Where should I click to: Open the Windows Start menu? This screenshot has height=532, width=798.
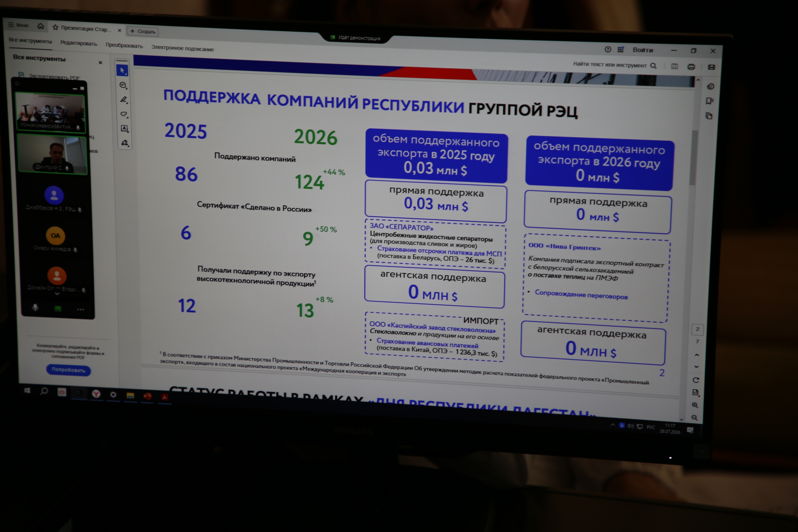pos(27,391)
